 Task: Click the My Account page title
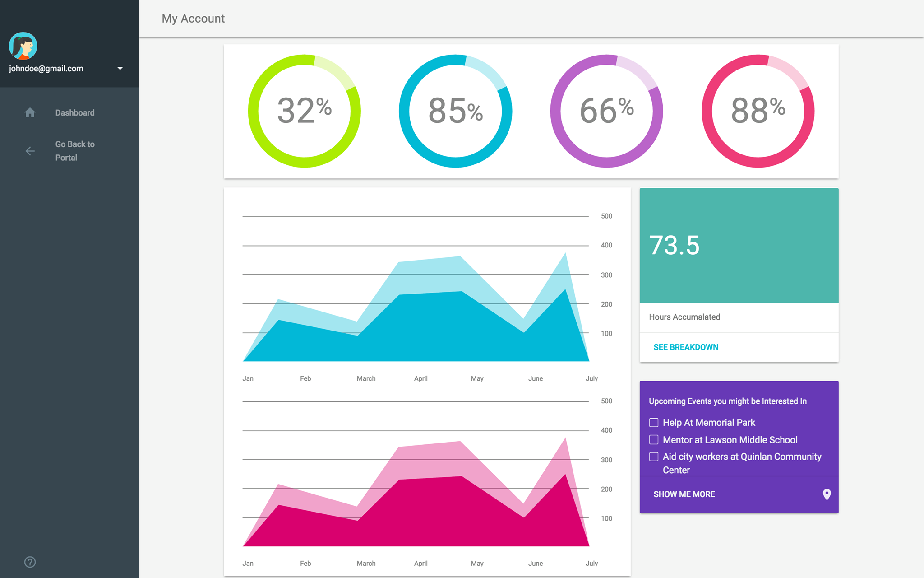click(193, 19)
